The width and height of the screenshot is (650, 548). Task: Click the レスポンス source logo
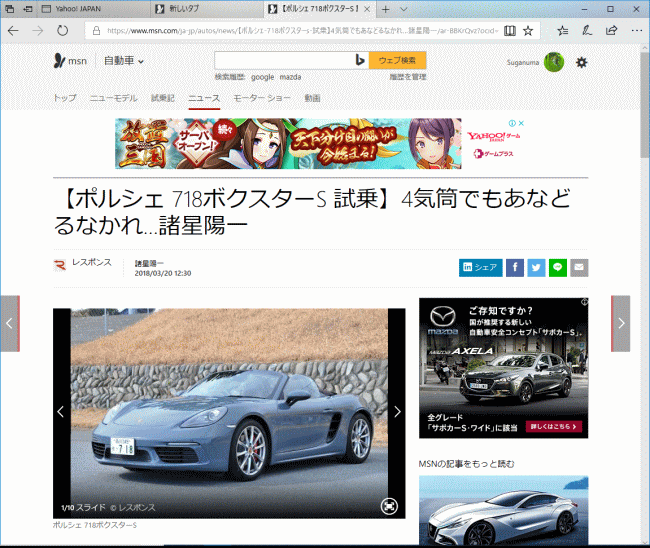point(60,265)
